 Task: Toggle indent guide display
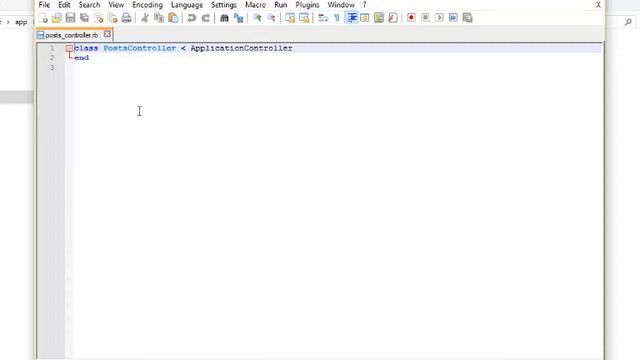(x=351, y=18)
